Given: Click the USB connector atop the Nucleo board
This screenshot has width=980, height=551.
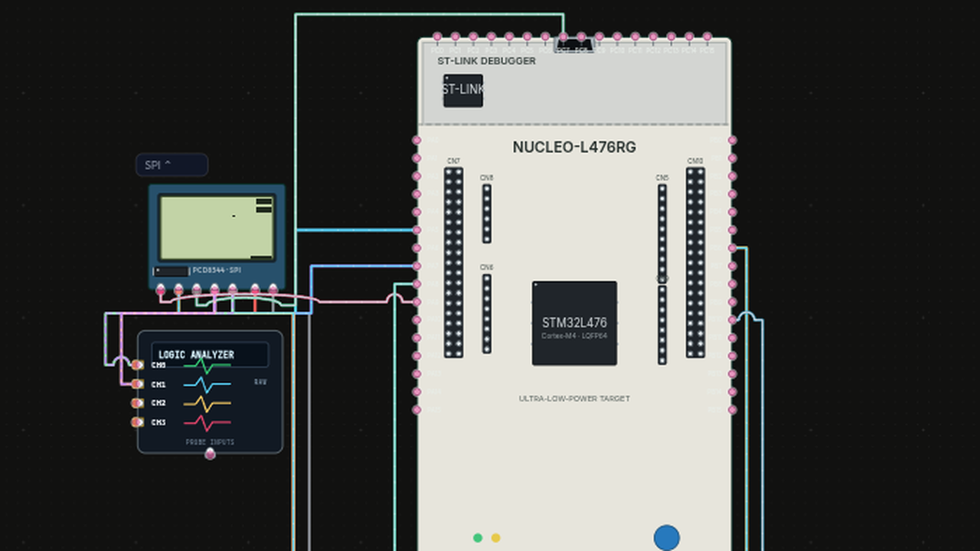Looking at the screenshot, I should point(573,45).
